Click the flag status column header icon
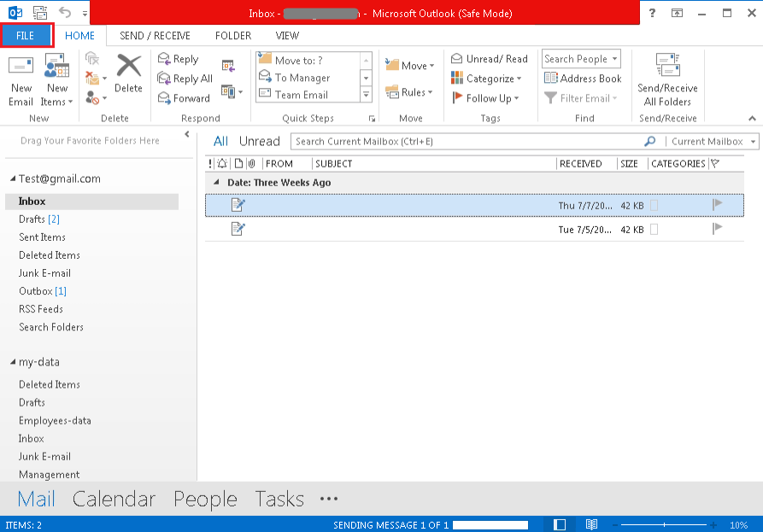 click(x=715, y=164)
